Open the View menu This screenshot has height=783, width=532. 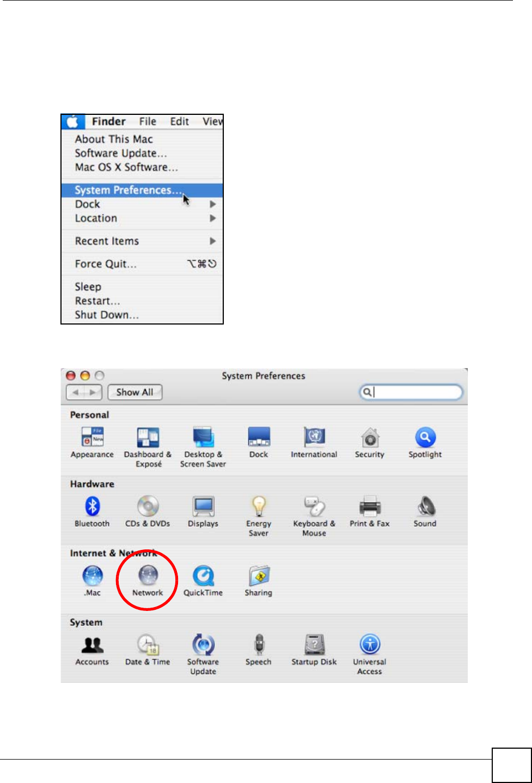coord(213,121)
